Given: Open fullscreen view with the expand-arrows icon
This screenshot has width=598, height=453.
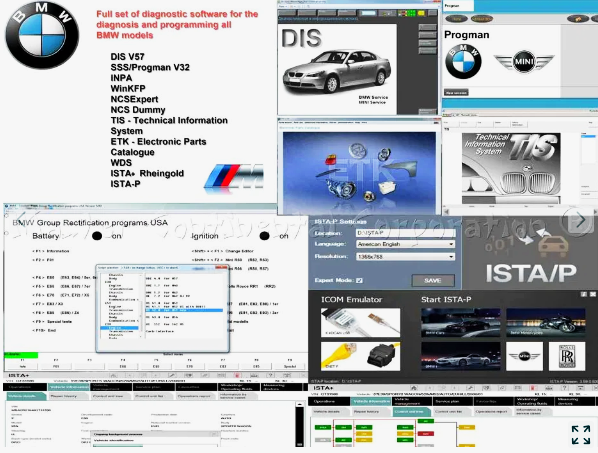Looking at the screenshot, I should (581, 435).
